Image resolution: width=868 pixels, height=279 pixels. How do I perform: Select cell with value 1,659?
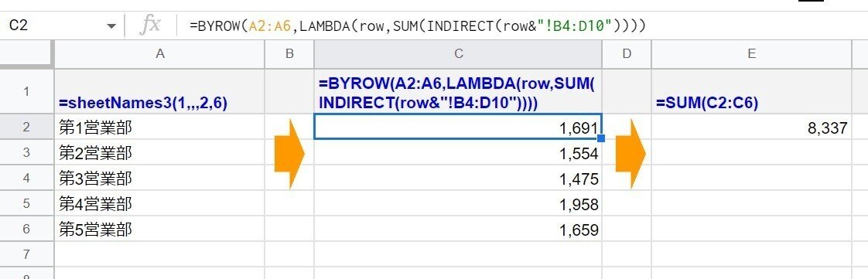click(x=458, y=229)
